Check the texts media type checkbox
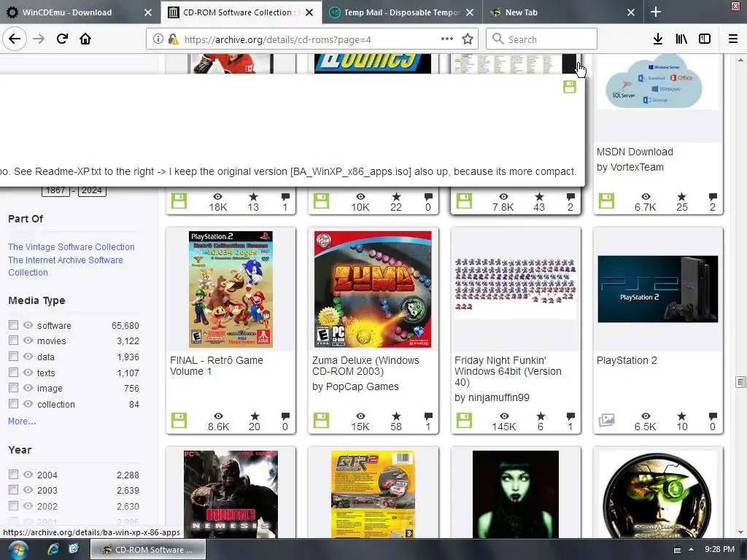Image resolution: width=747 pixels, height=560 pixels. [13, 372]
